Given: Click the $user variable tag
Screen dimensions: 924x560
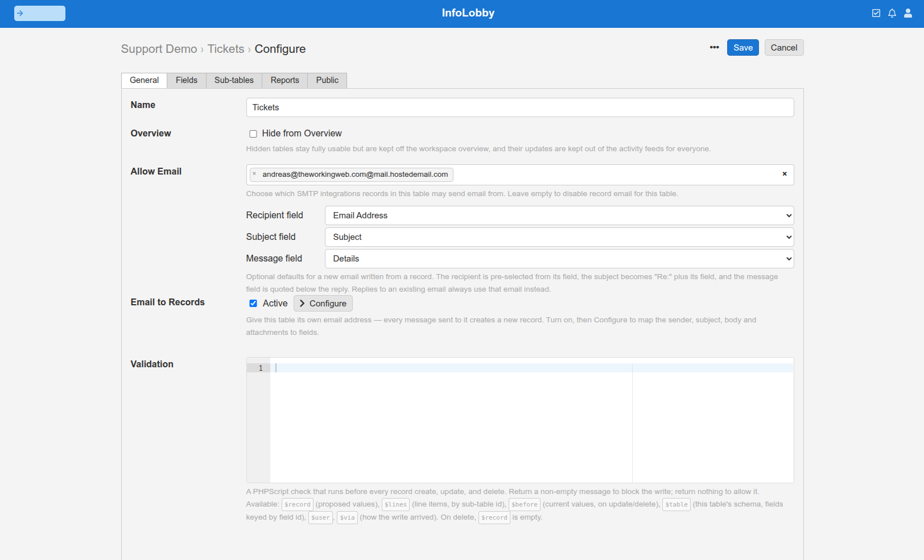Looking at the screenshot, I should click(x=320, y=517).
